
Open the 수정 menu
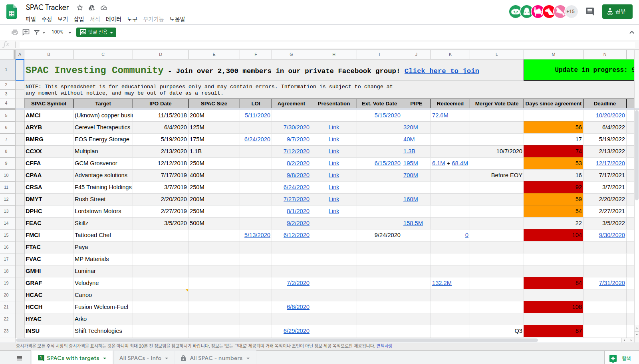pyautogui.click(x=47, y=19)
